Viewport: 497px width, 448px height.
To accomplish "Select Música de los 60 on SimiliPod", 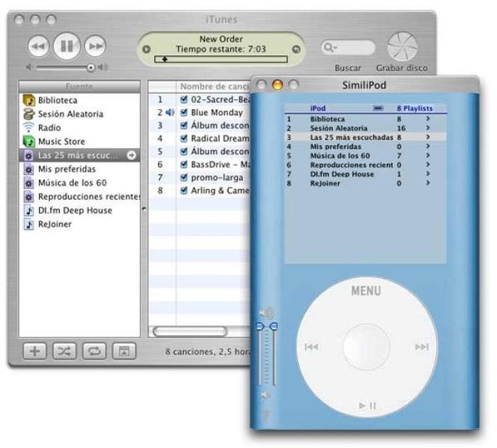I will [365, 156].
